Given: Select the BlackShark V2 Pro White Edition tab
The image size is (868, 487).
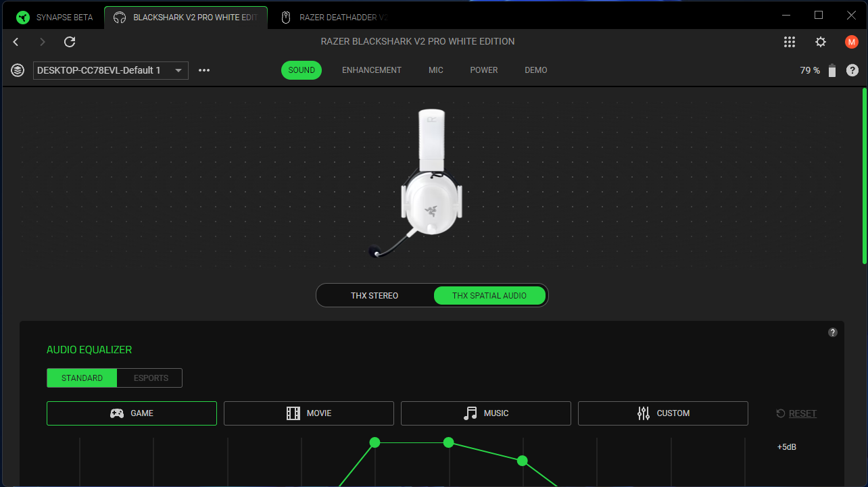Looking at the screenshot, I should click(186, 18).
